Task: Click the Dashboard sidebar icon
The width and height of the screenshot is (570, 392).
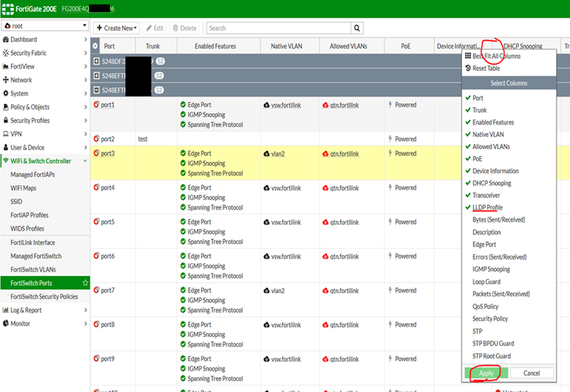Action: [x=5, y=39]
